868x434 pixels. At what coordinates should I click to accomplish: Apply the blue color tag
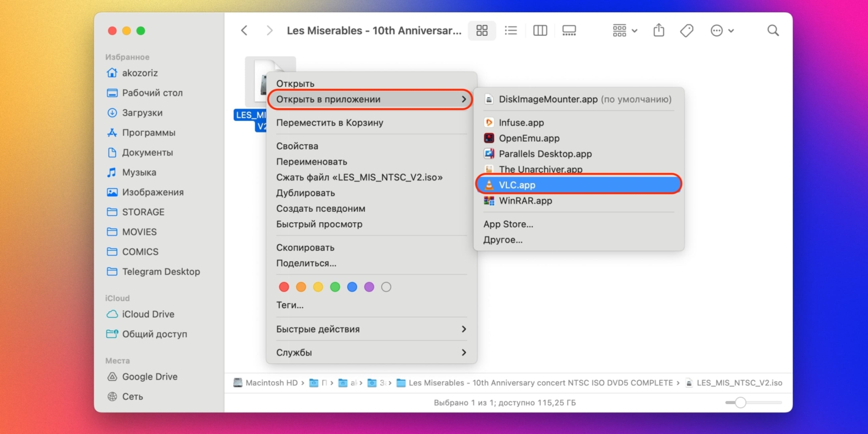352,287
